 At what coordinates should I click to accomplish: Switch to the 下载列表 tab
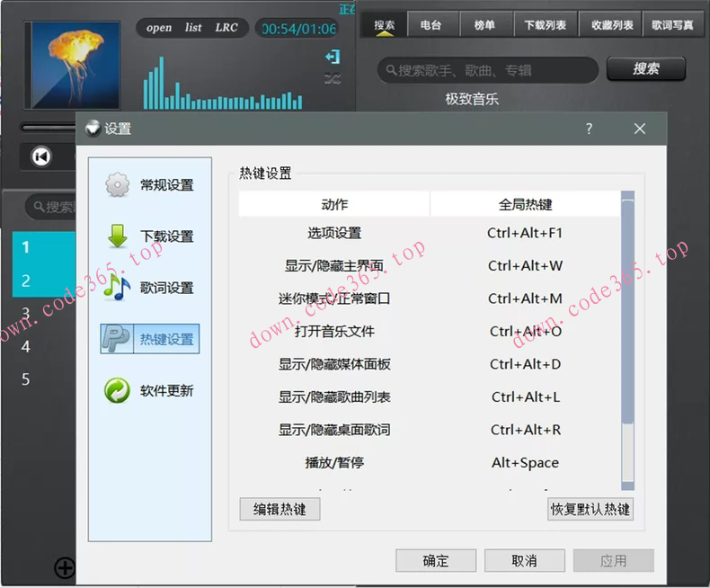546,25
